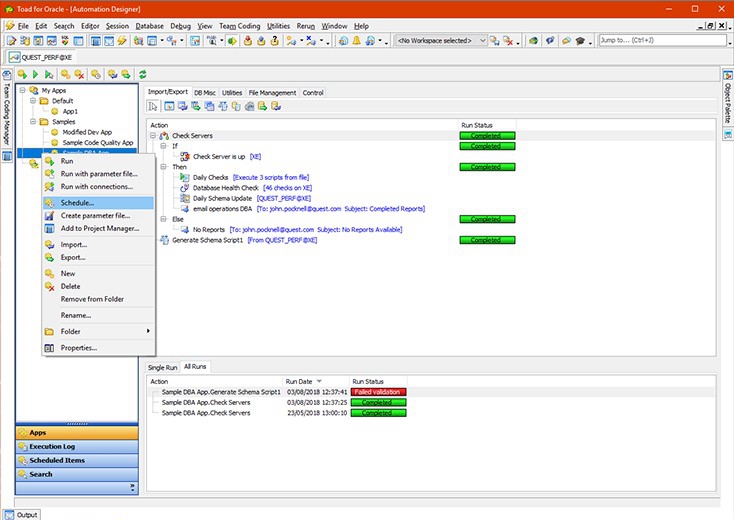Open the No Workspace selected dropdown
This screenshot has height=520, width=734.
tap(483, 41)
